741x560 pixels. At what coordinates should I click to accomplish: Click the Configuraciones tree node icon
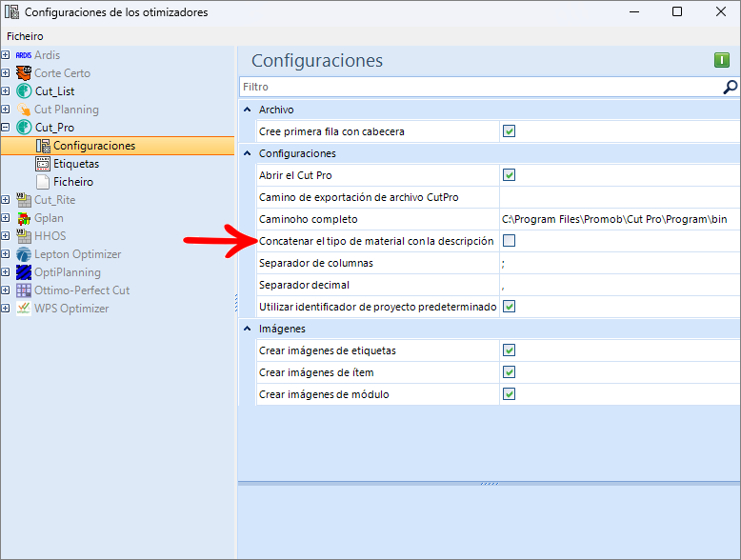click(43, 146)
